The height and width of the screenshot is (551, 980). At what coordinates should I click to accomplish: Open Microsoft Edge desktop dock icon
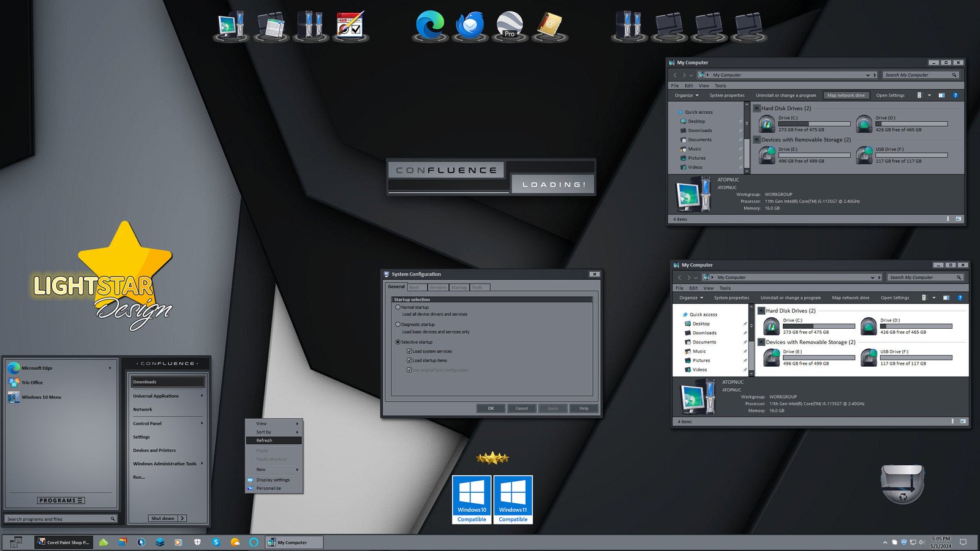(x=430, y=26)
